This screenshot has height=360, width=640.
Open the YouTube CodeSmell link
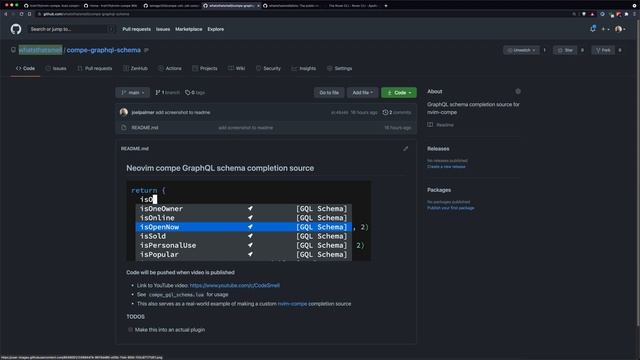tap(235, 285)
